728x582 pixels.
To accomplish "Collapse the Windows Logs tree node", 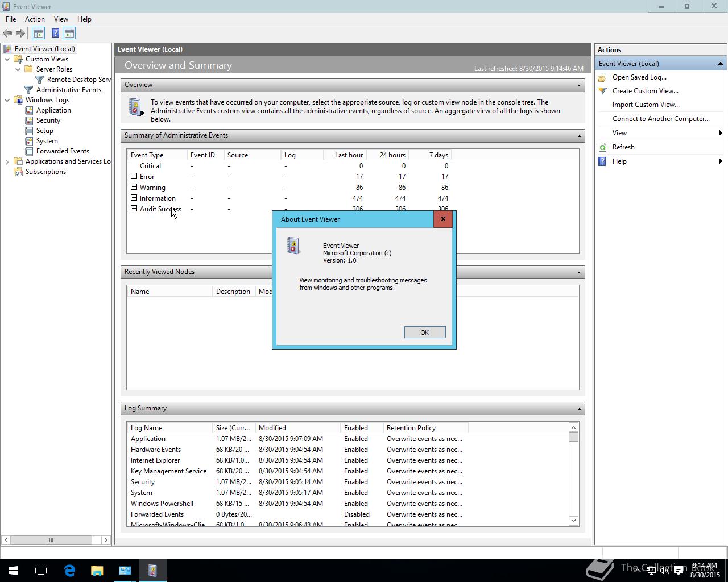I will [x=7, y=100].
